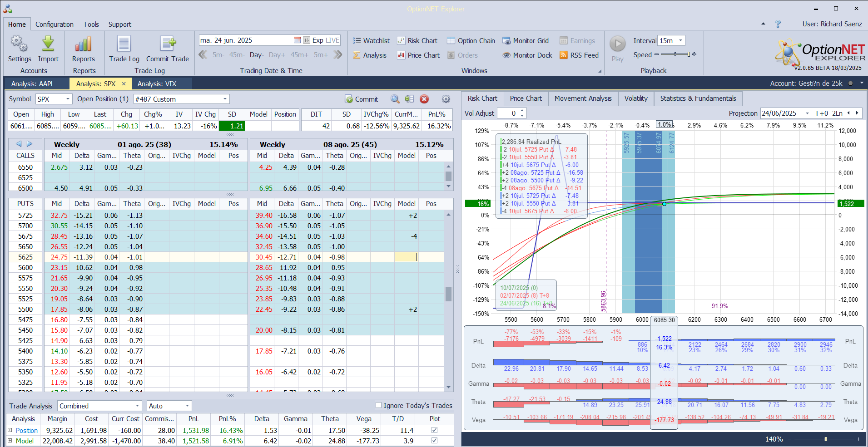868x447 pixels.
Task: Close the Analysis: SPX tab
Action: [x=124, y=84]
